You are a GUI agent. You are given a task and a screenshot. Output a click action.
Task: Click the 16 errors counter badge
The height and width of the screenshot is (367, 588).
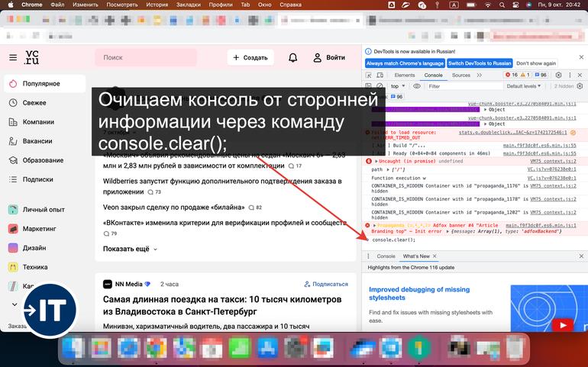point(512,75)
